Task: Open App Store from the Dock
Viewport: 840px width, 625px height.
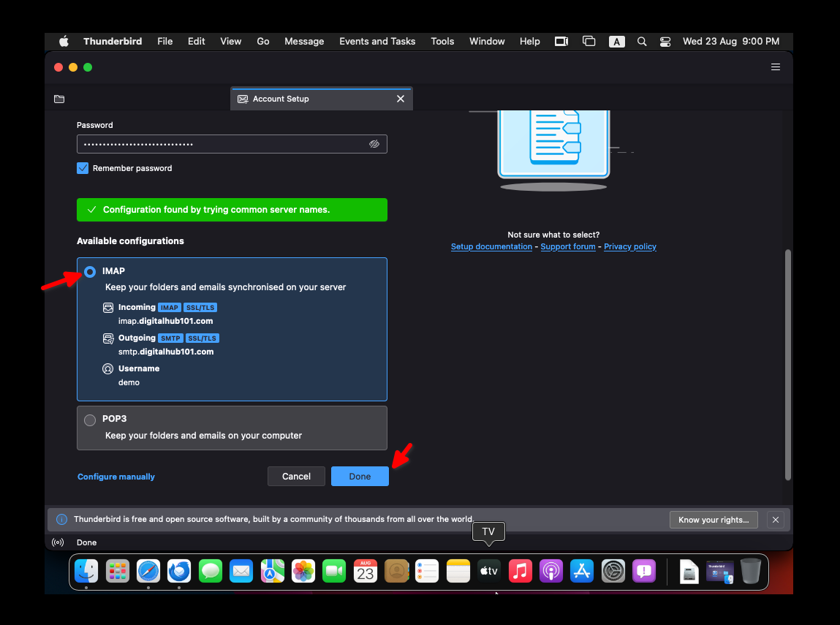Action: point(582,571)
